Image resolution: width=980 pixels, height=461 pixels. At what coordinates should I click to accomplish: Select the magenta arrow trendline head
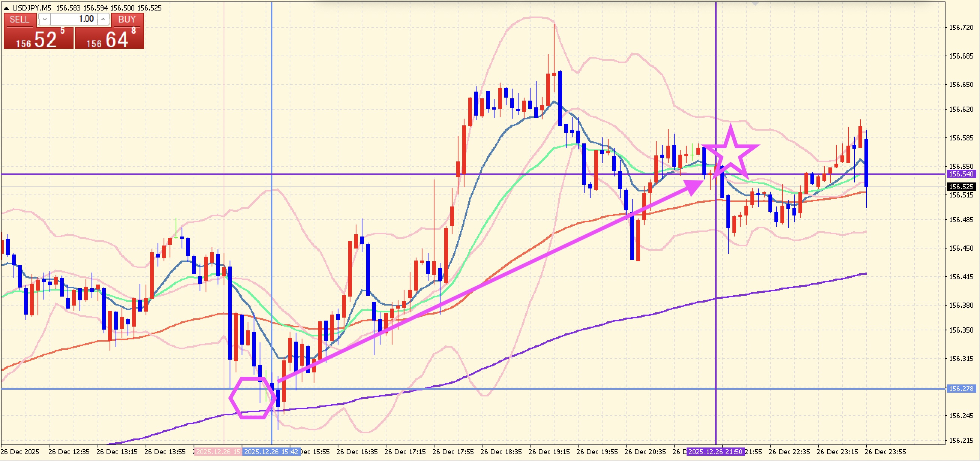693,186
